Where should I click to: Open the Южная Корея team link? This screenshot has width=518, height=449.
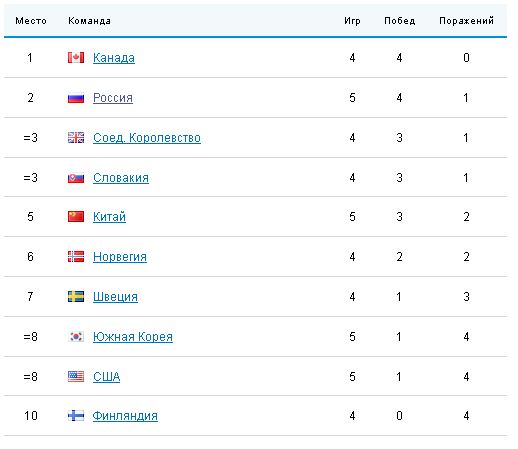[133, 337]
